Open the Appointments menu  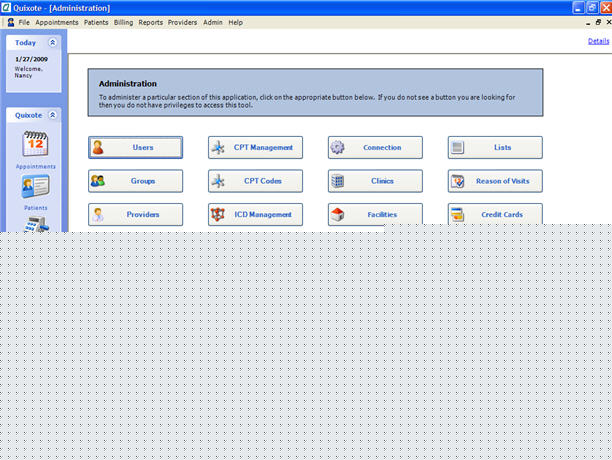point(57,23)
